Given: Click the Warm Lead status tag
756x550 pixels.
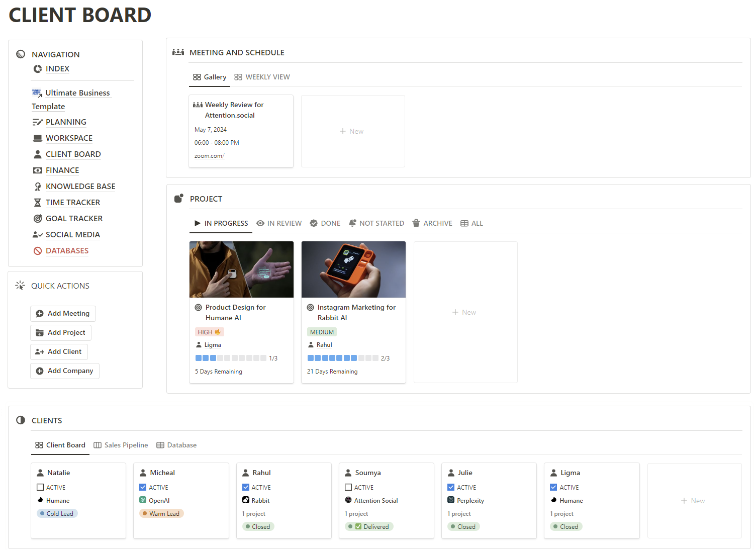Looking at the screenshot, I should pos(162,513).
